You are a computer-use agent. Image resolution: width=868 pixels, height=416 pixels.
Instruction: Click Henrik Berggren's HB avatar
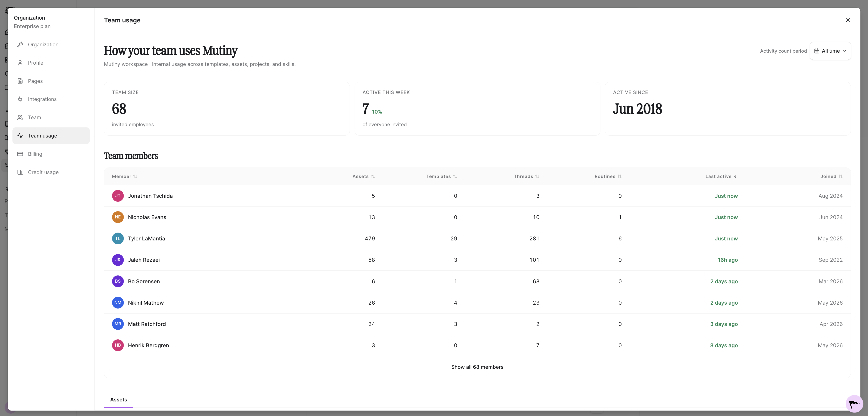[x=118, y=345]
